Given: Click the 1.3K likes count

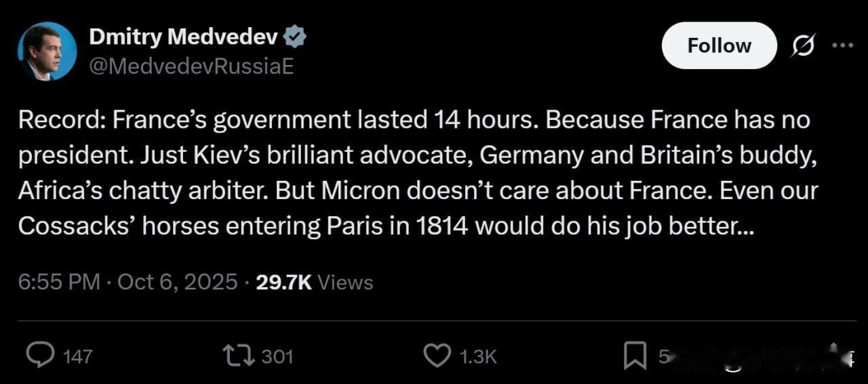Looking at the screenshot, I should click(478, 356).
